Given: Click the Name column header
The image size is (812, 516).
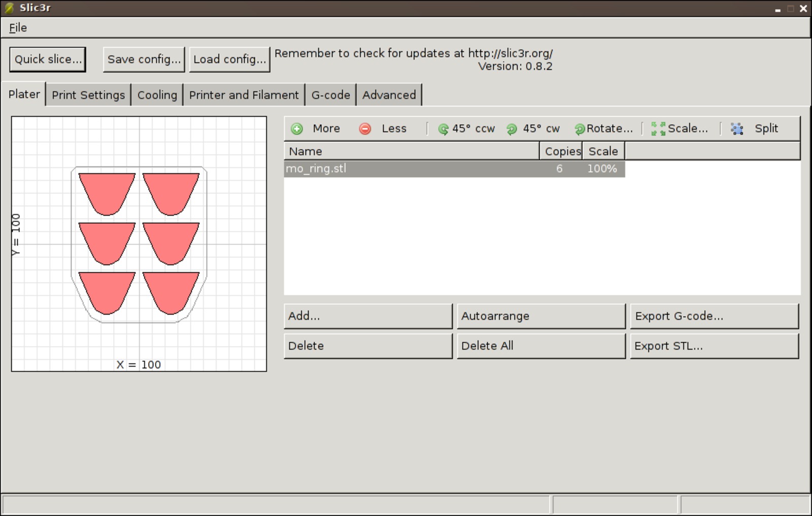Looking at the screenshot, I should pyautogui.click(x=412, y=151).
